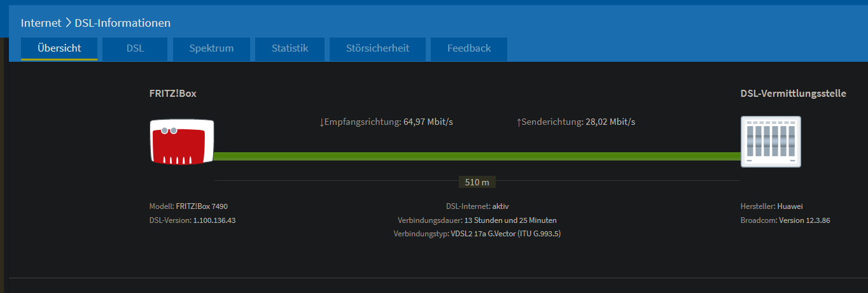Open the Störsicherheit tab
The image size is (868, 293).
click(377, 48)
